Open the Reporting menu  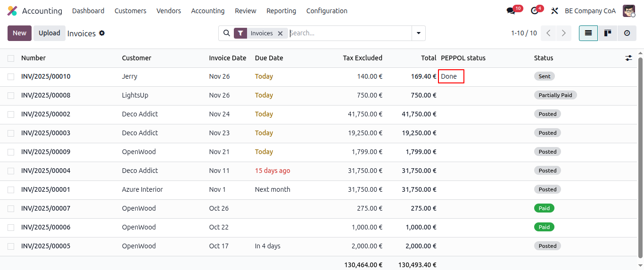[281, 11]
